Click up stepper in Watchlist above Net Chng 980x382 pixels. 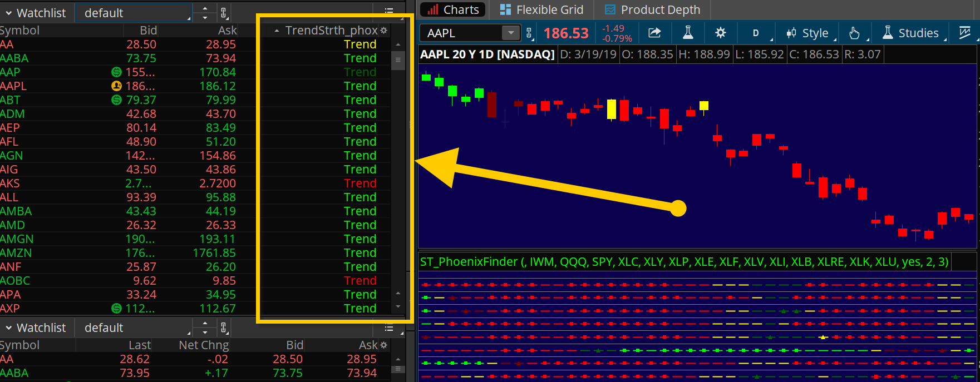(x=205, y=323)
